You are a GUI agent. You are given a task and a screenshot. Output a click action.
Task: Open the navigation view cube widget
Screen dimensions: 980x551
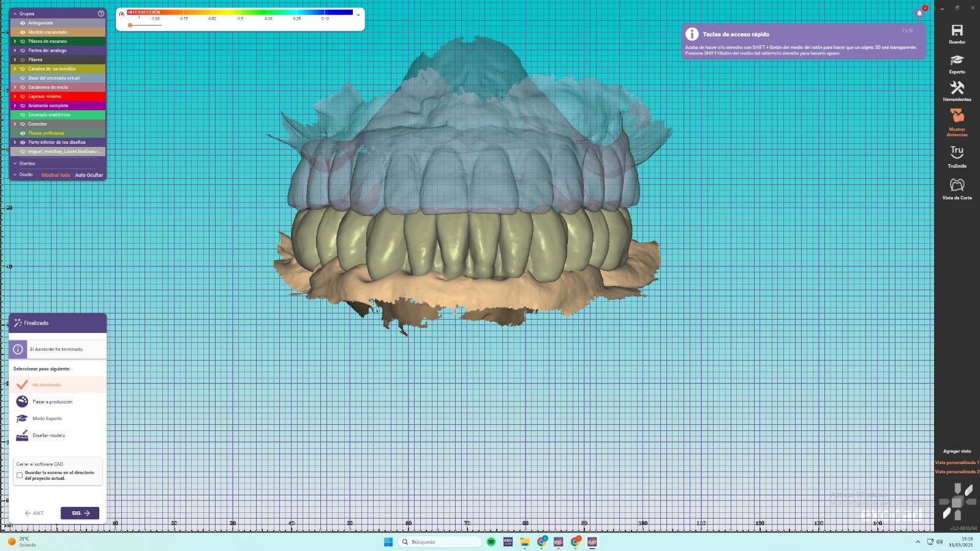tap(957, 501)
